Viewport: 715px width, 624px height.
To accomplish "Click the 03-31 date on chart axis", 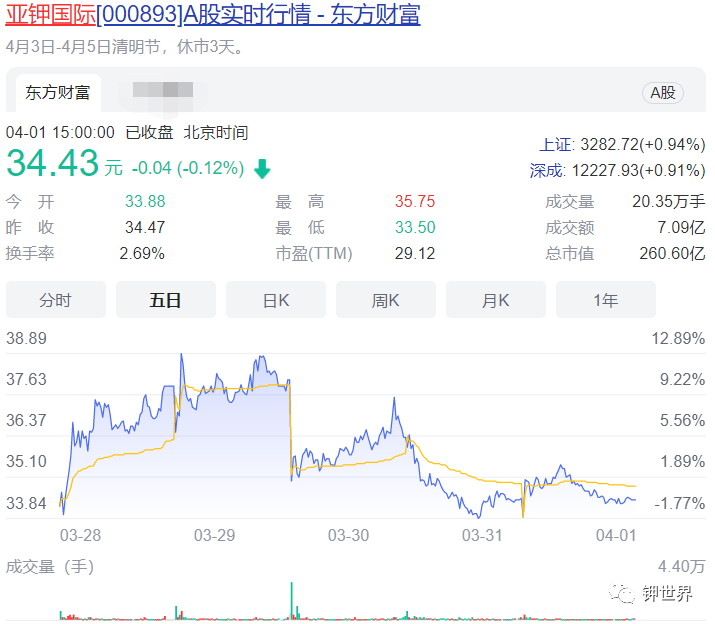I will [482, 535].
